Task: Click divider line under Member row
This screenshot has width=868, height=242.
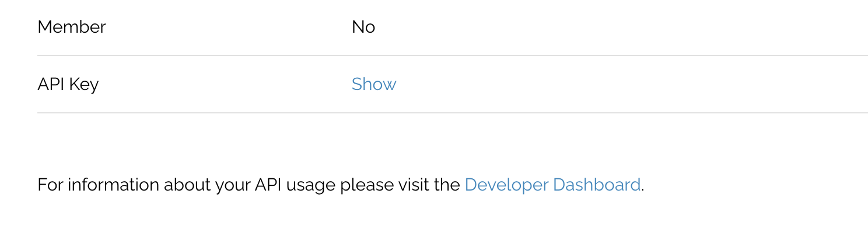Action: pos(453,56)
